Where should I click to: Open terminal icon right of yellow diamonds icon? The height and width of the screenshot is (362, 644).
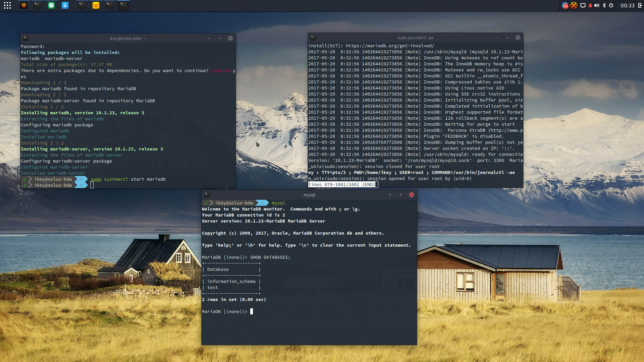110,5
